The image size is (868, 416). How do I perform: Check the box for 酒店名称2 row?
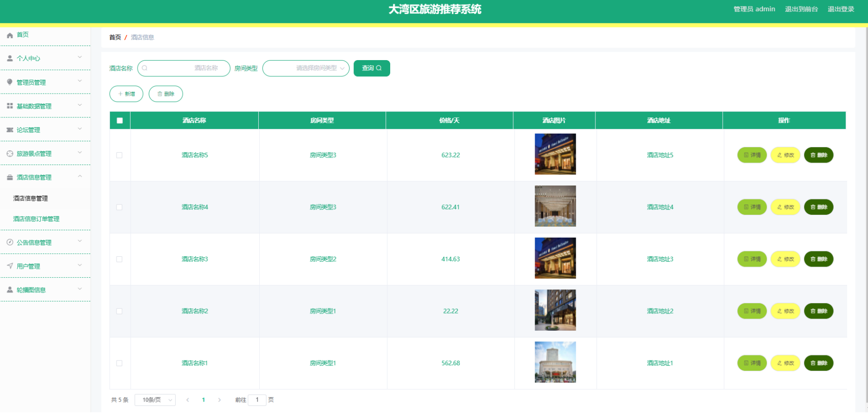point(119,311)
